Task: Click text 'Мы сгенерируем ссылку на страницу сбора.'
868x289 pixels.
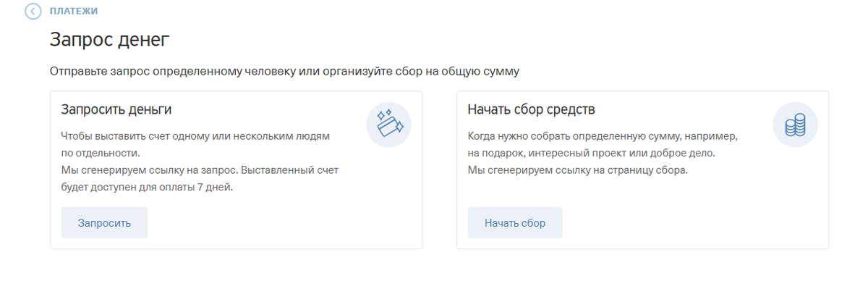Action: (577, 170)
